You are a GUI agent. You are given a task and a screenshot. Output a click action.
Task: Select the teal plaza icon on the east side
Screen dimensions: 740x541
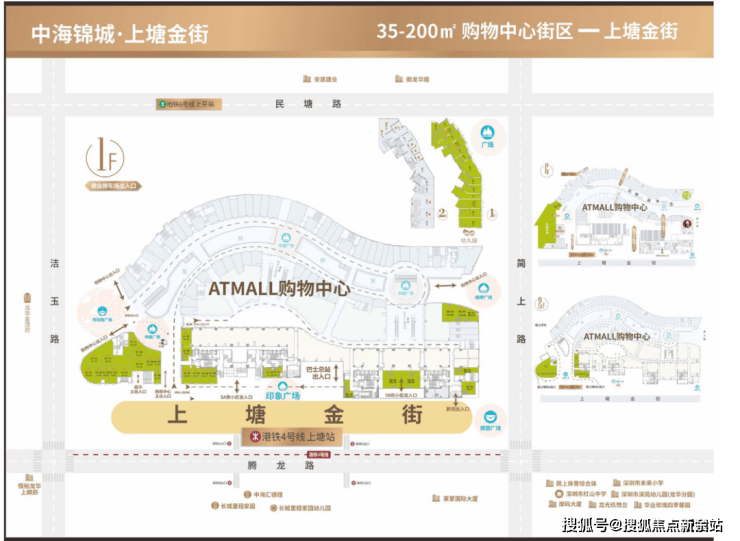483,290
